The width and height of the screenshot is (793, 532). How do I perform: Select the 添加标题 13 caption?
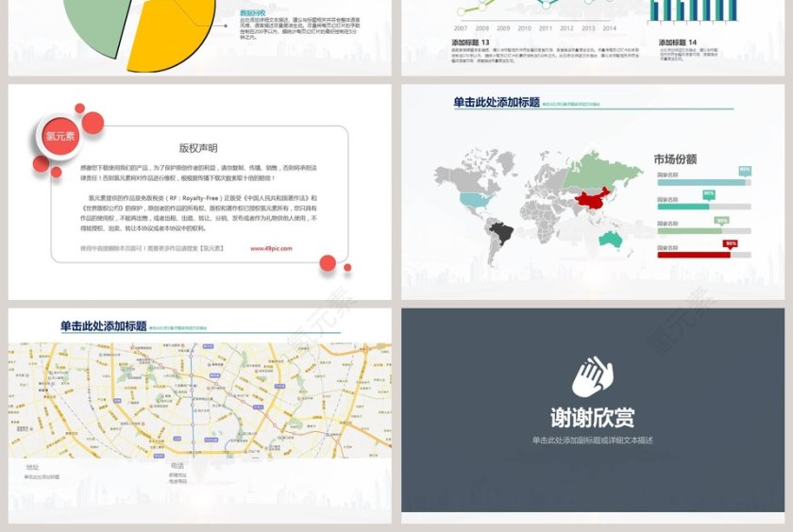point(470,42)
